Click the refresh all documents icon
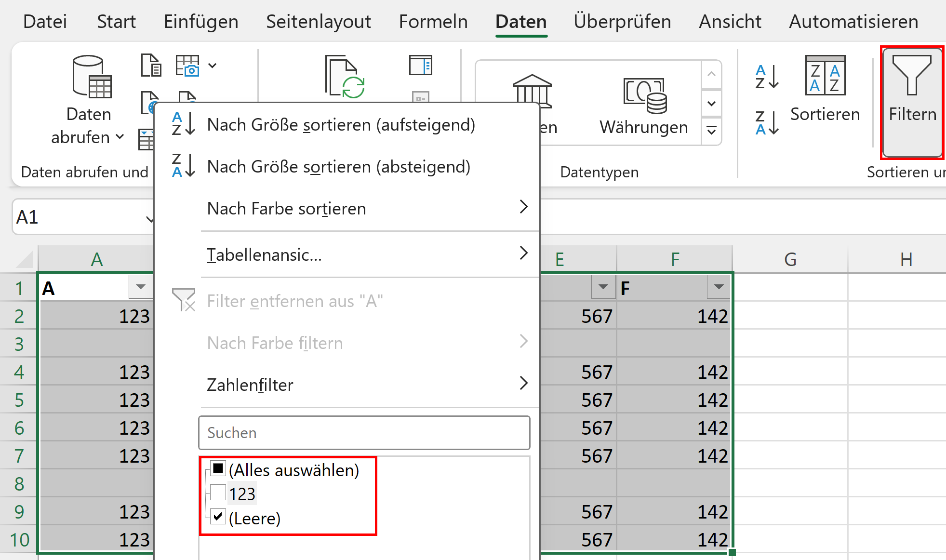The image size is (946, 560). [345, 77]
